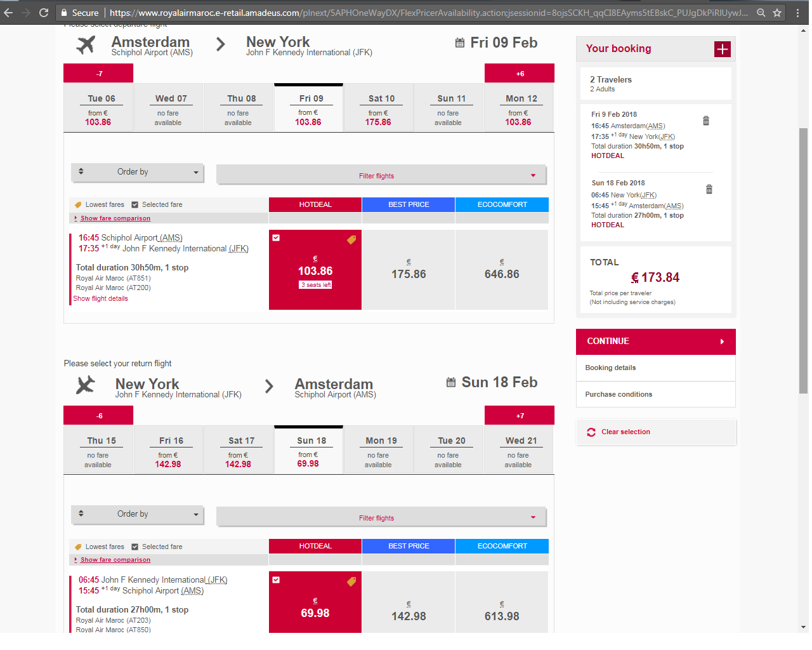Open the Booking details link

point(610,368)
